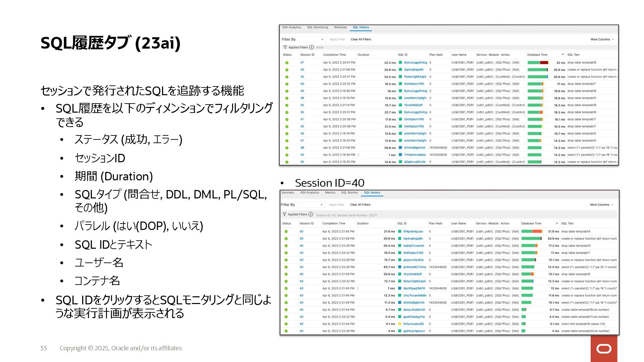The width and height of the screenshot is (644, 362).
Task: Click the funnel icon beside Applied Filters in upper screenshot
Action: point(285,47)
